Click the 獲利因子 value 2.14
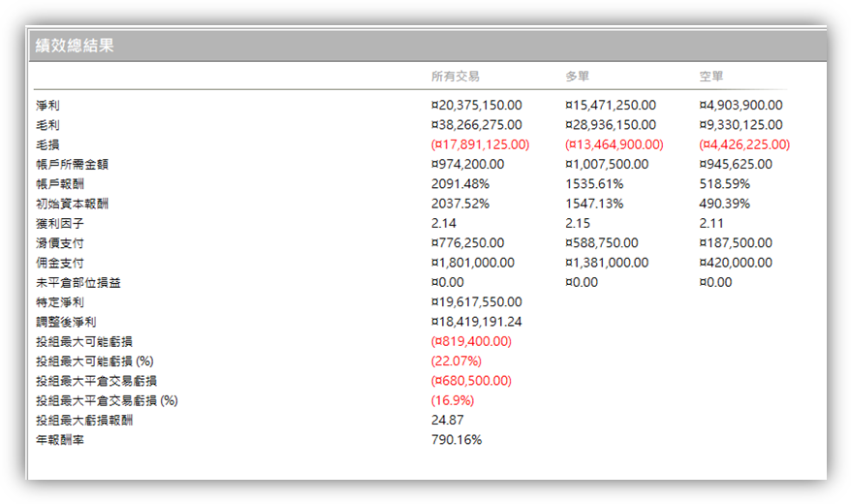 [x=444, y=224]
